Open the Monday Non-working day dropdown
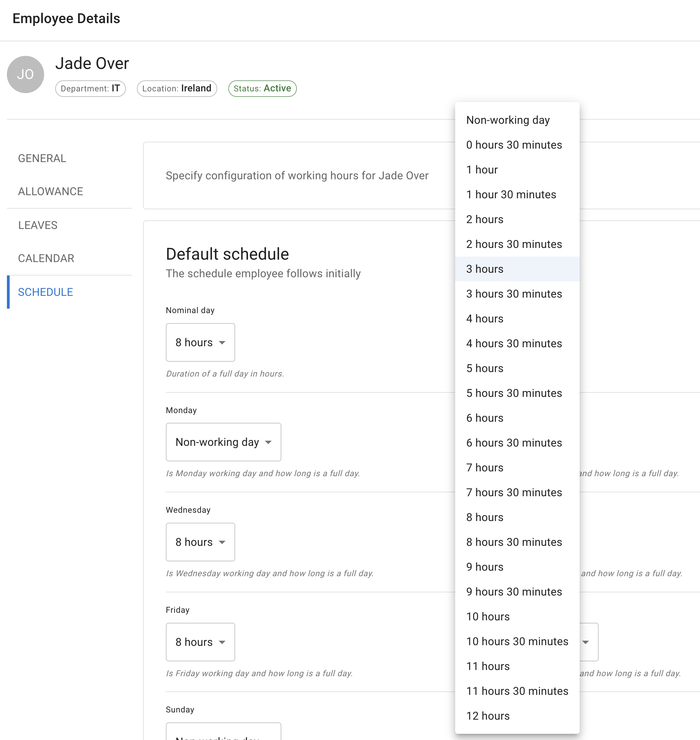Viewport: 700px width, 740px height. coord(223,442)
